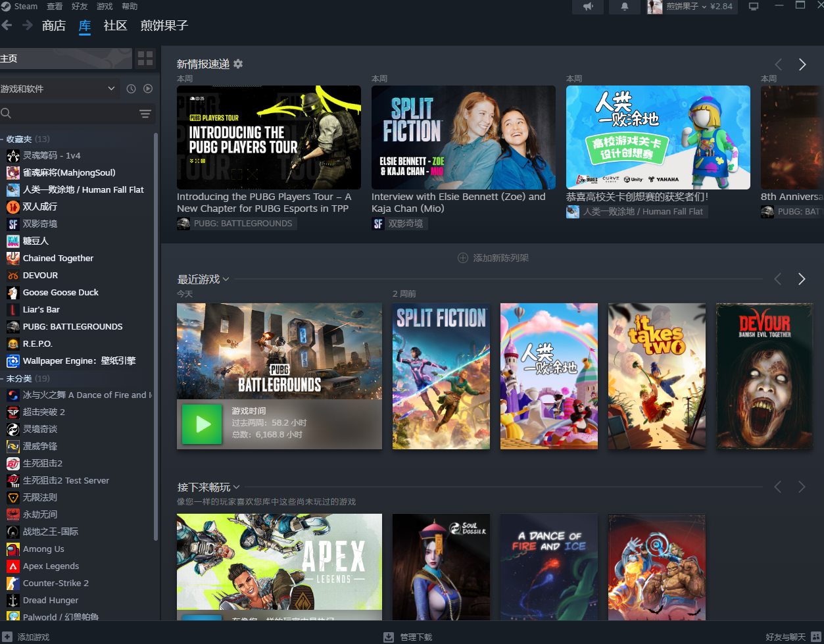Switch to the 库 library tab
Viewport: 824px width, 644px height.
(x=85, y=26)
